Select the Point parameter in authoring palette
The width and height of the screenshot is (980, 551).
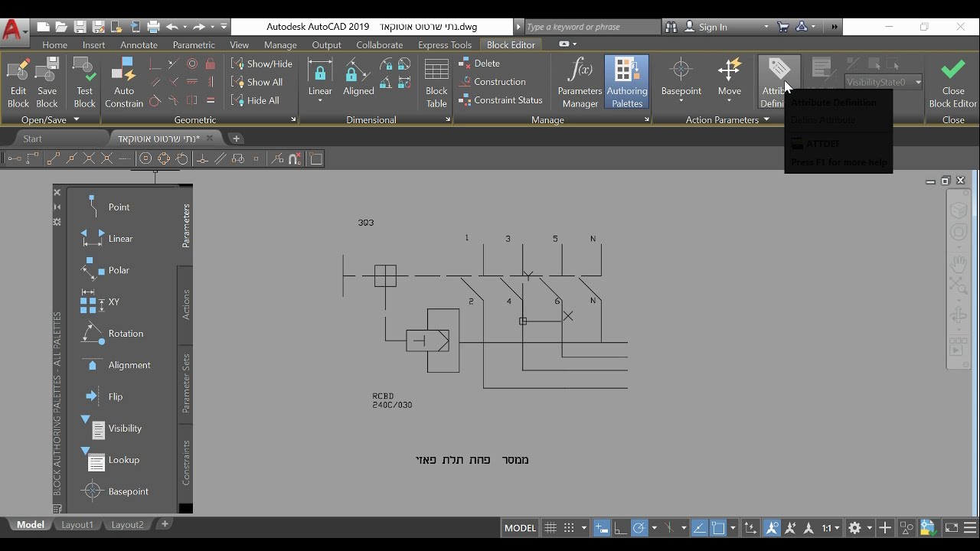106,207
